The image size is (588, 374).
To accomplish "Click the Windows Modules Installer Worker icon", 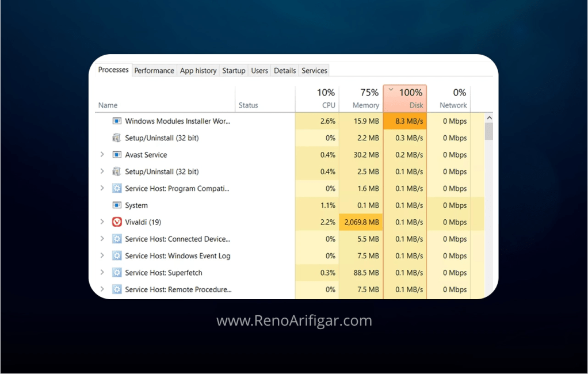I will pyautogui.click(x=117, y=121).
